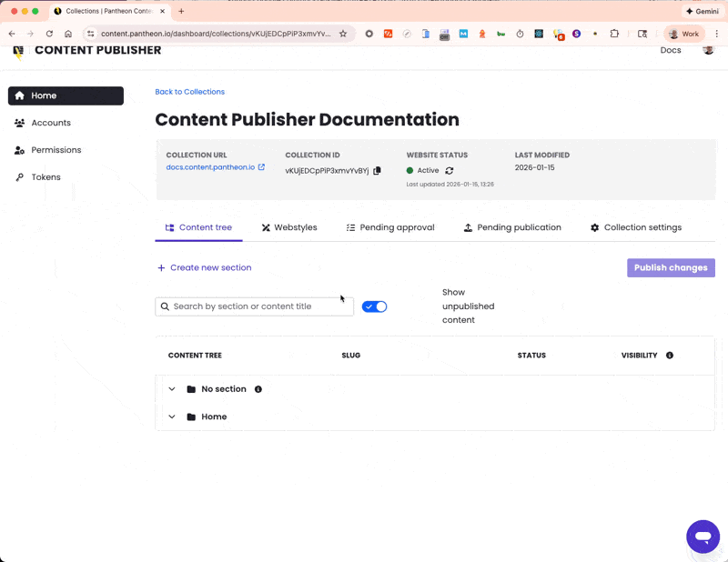
Task: Click the user avatar in the header
Action: click(708, 50)
